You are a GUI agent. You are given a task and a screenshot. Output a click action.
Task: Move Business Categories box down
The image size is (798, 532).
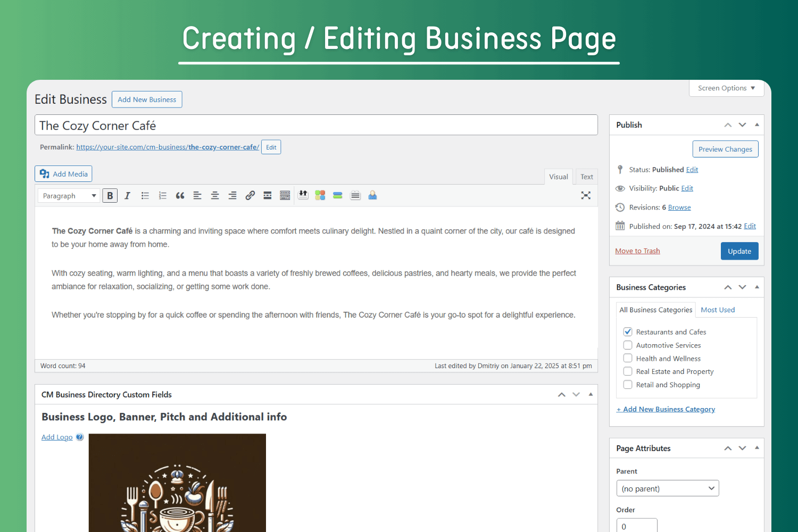click(x=743, y=287)
